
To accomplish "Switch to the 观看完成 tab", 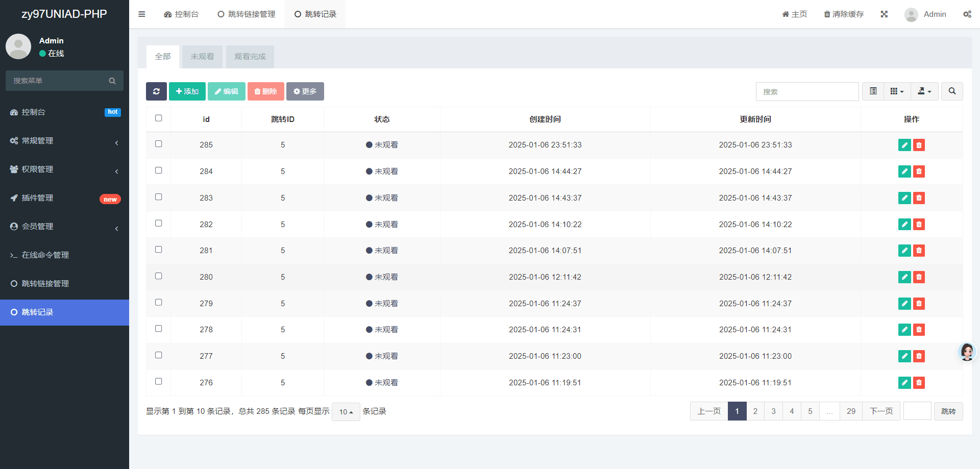I will point(250,57).
